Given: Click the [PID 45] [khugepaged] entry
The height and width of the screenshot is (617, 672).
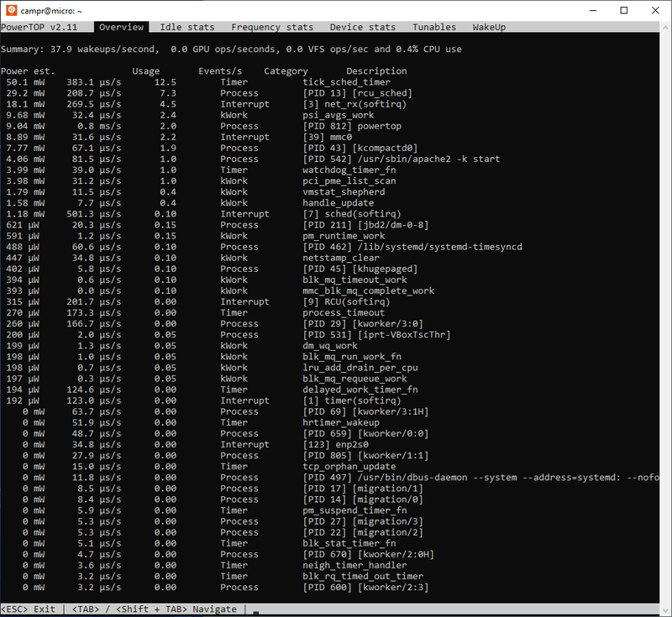Looking at the screenshot, I should pyautogui.click(x=360, y=269).
